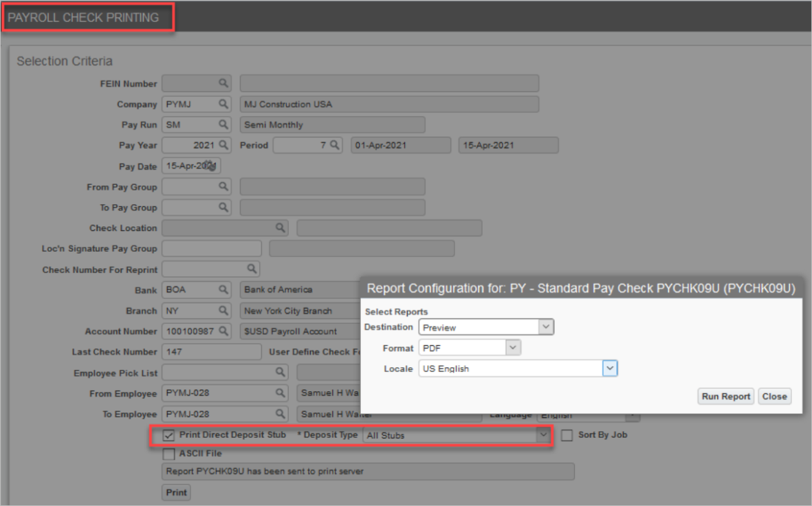Open the To Employee lookup magnifier
812x506 pixels.
280,414
